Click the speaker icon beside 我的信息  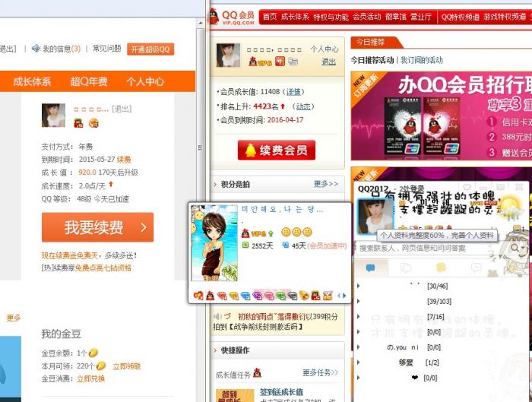pos(36,49)
